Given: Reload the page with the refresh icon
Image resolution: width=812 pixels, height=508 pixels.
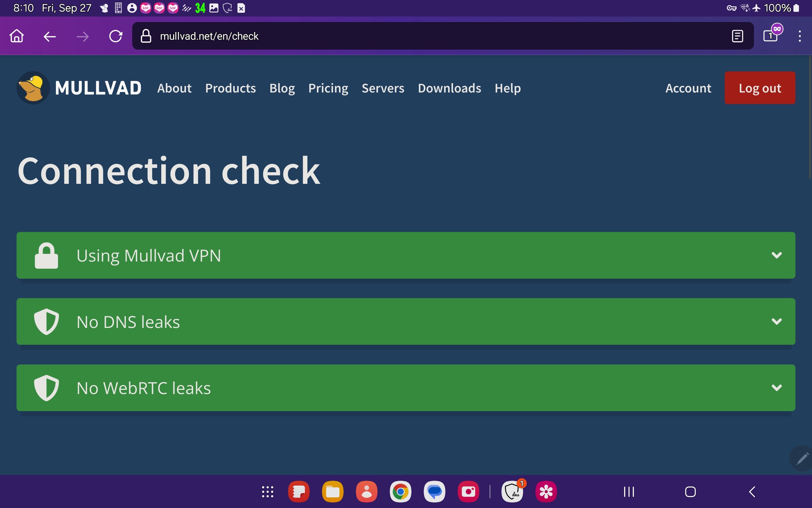Looking at the screenshot, I should pos(116,36).
